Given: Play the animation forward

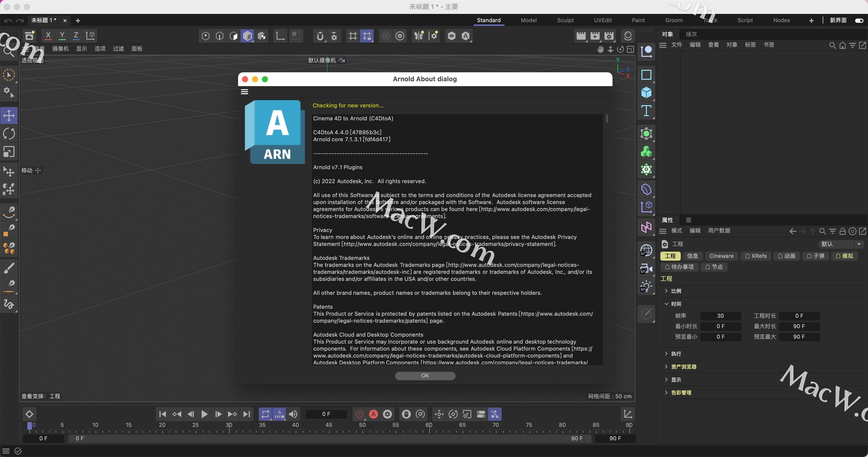Looking at the screenshot, I should 204,414.
